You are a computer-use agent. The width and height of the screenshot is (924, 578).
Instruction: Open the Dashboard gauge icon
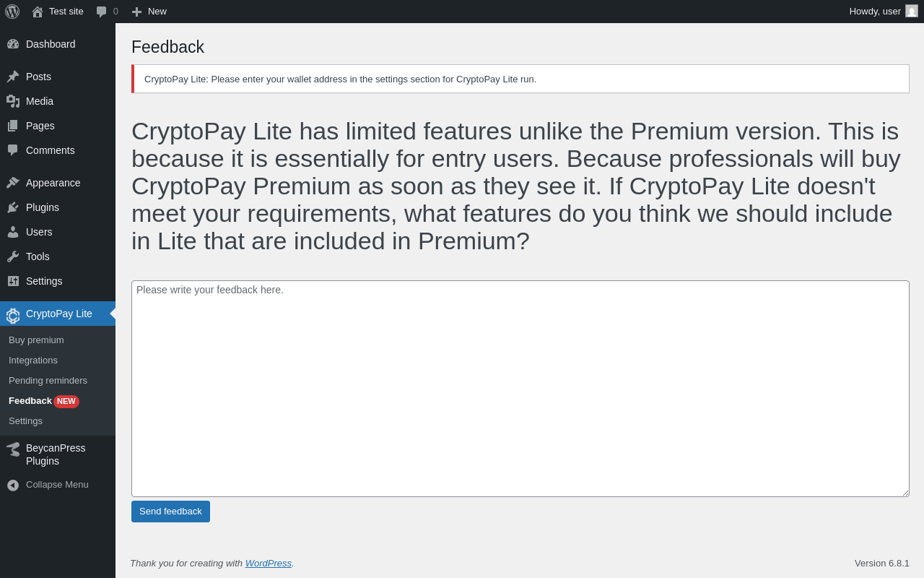(13, 44)
